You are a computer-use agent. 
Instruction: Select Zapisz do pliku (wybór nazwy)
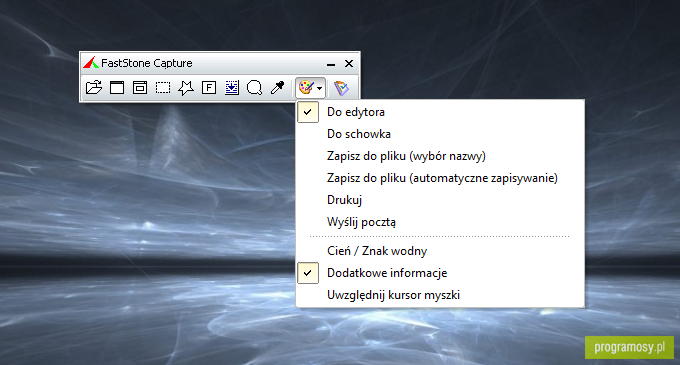(x=440, y=156)
